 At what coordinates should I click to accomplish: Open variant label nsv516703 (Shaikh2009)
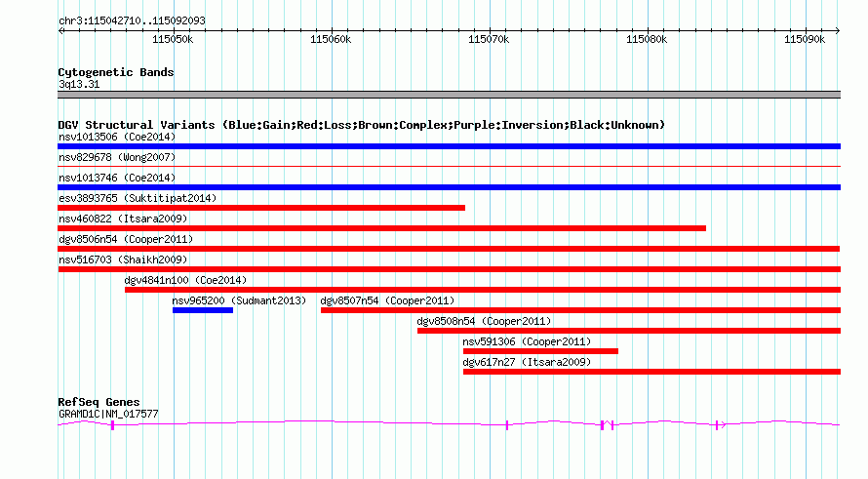click(123, 259)
